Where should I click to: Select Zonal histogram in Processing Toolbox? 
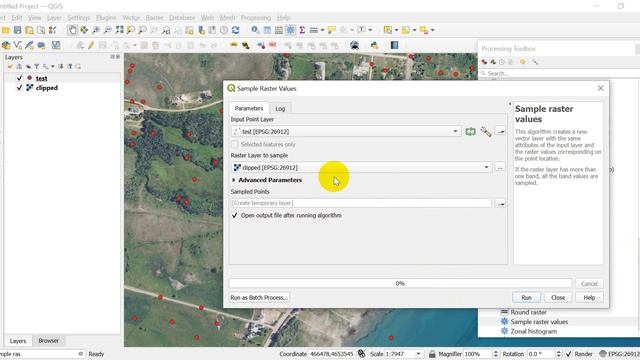click(533, 331)
